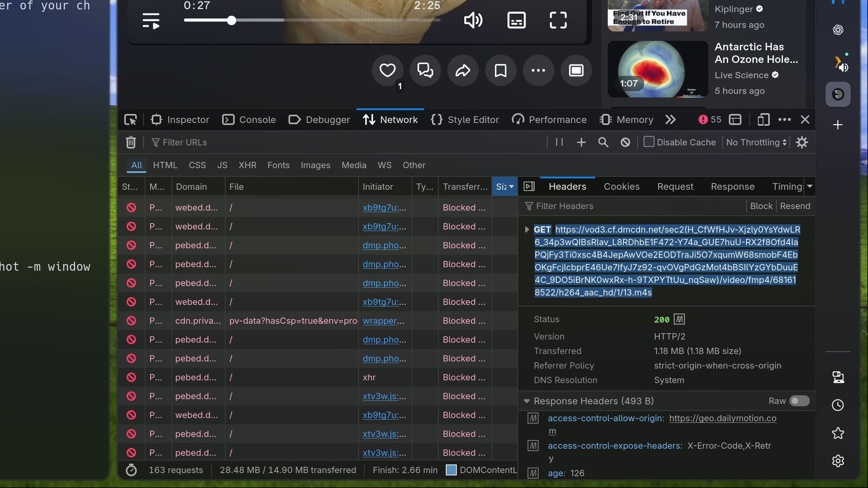Expand the GET request URL details
Screen dimensions: 868x488
point(527,229)
